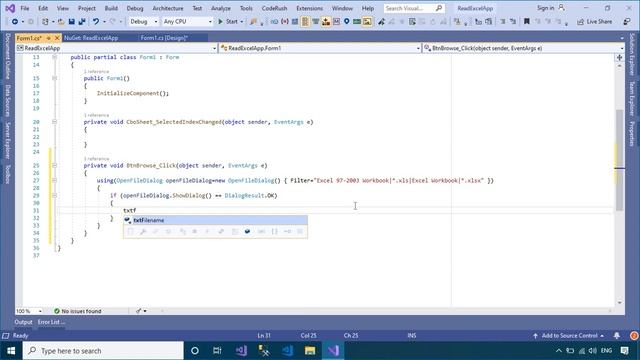Click the Undo arrow icon

[96, 22]
